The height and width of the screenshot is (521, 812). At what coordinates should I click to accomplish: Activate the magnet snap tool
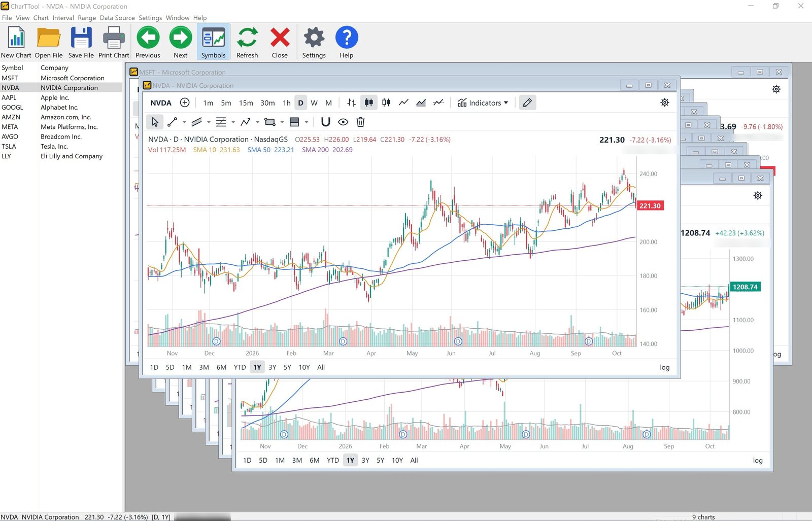[326, 122]
